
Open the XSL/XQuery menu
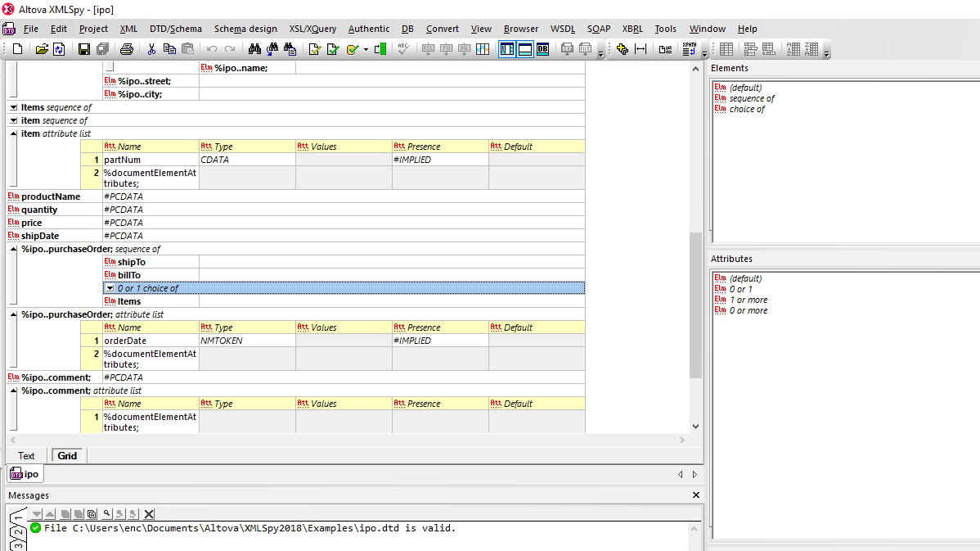pyautogui.click(x=312, y=29)
